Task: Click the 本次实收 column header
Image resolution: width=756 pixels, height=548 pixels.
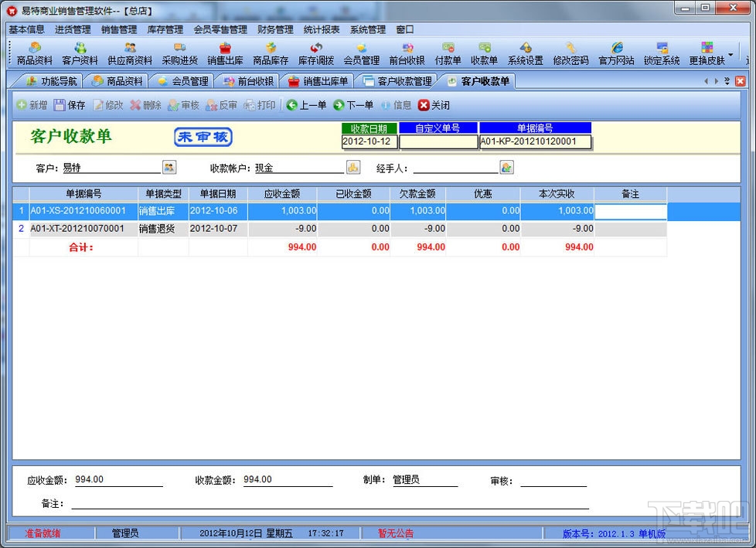Action: [x=557, y=194]
